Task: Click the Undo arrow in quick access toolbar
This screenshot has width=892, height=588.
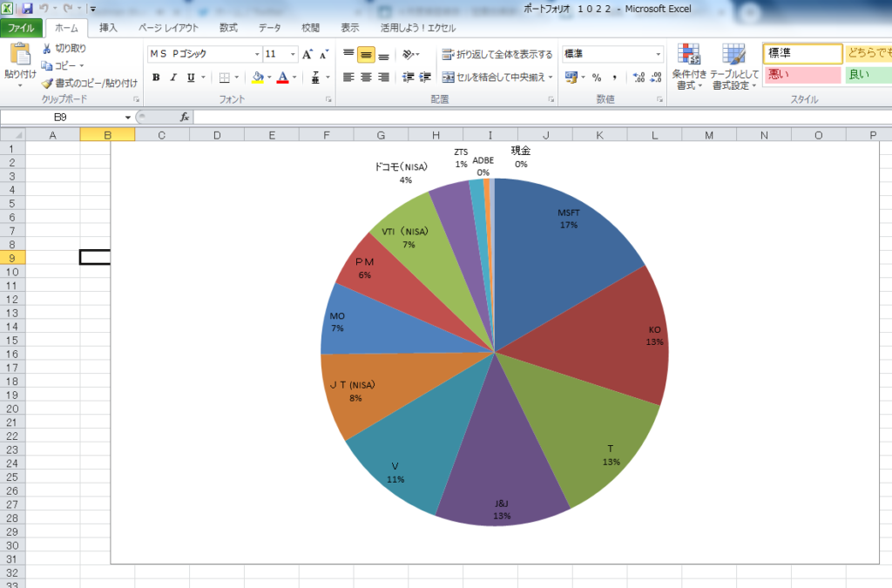Action: coord(44,9)
